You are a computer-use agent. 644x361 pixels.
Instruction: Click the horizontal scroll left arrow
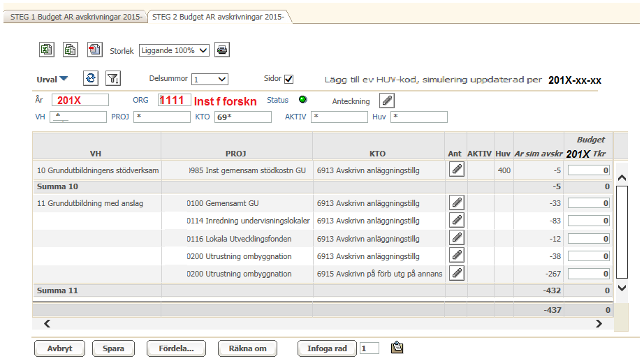(47, 323)
